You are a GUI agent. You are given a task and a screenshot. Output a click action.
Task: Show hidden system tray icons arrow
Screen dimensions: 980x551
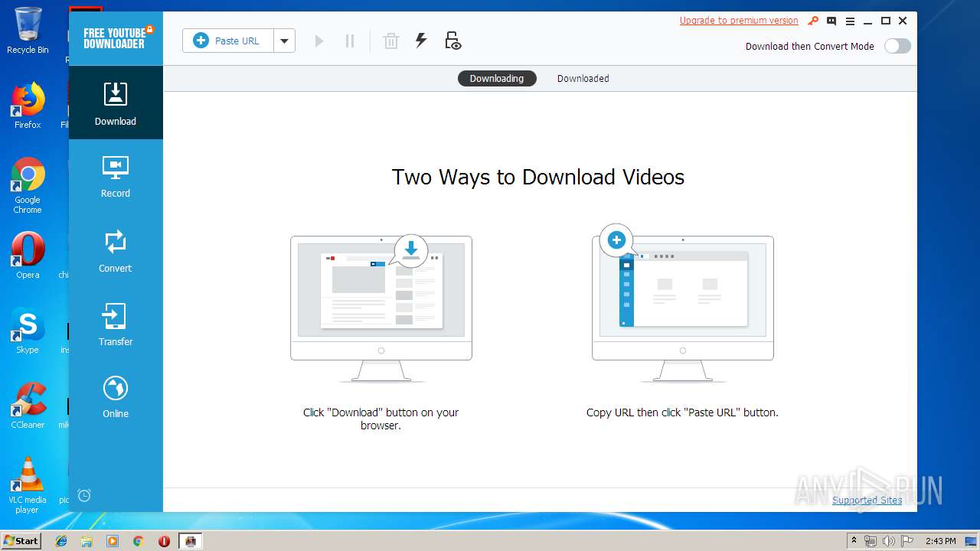(x=854, y=541)
